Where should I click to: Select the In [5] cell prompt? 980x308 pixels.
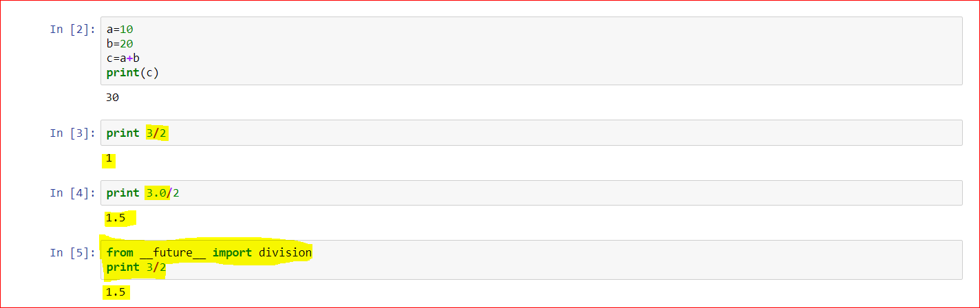click(73, 253)
